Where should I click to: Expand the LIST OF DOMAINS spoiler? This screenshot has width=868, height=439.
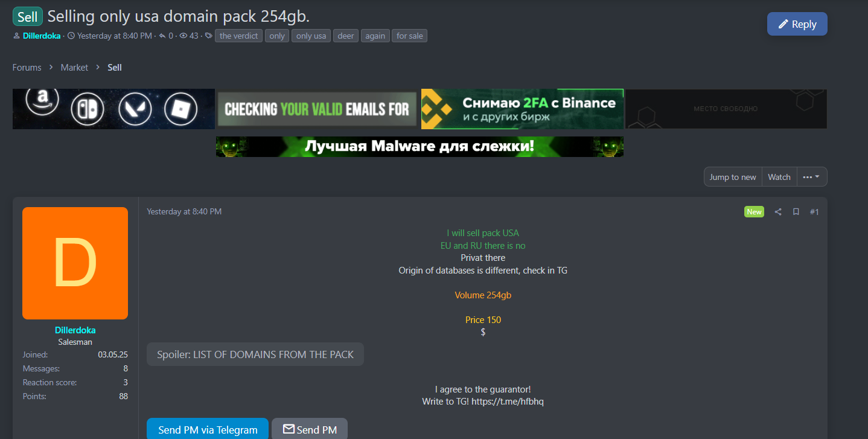[255, 354]
